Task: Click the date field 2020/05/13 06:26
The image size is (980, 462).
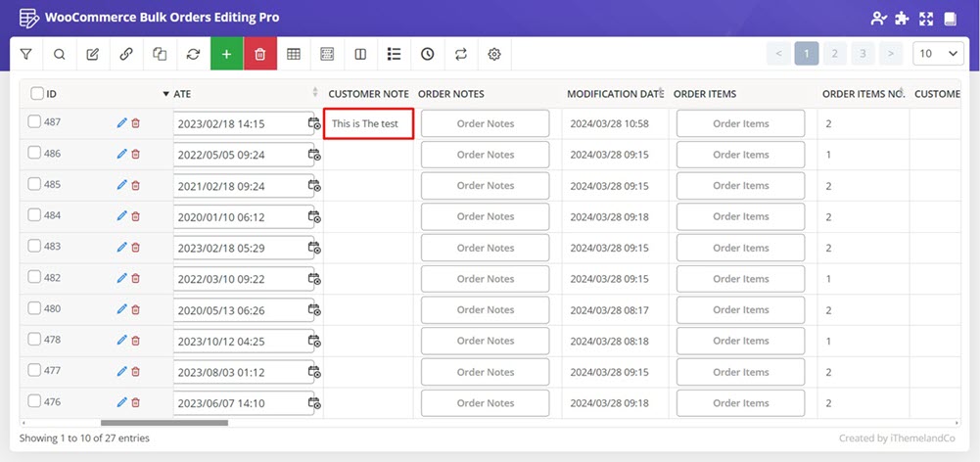Action: (x=243, y=310)
